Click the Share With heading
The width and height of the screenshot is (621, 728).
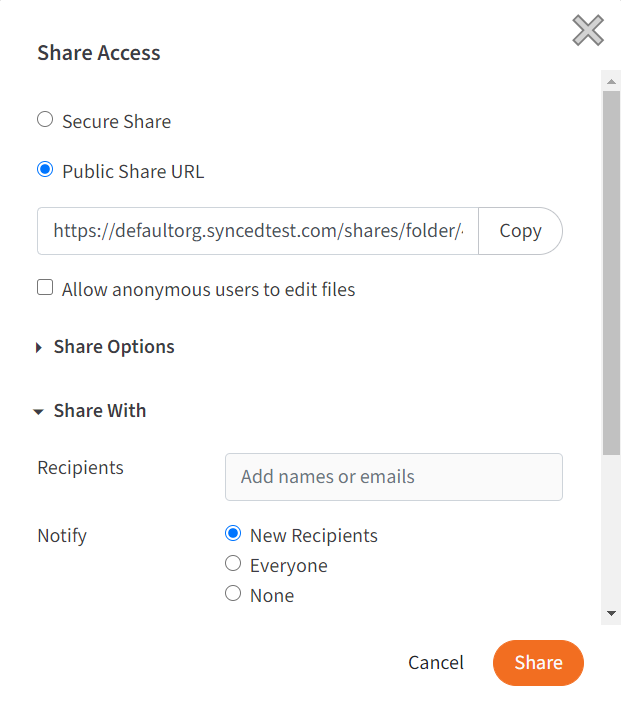pos(100,410)
